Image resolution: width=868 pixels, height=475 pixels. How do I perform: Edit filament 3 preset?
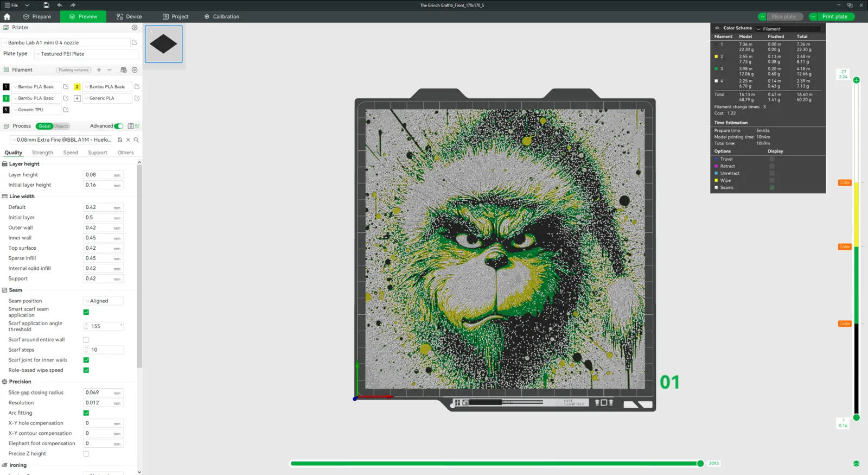(66, 98)
